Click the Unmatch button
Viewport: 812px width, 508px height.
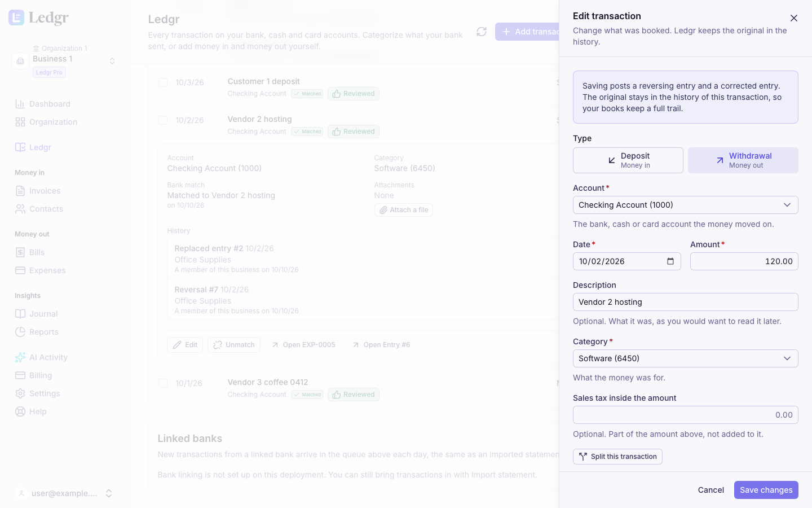234,345
